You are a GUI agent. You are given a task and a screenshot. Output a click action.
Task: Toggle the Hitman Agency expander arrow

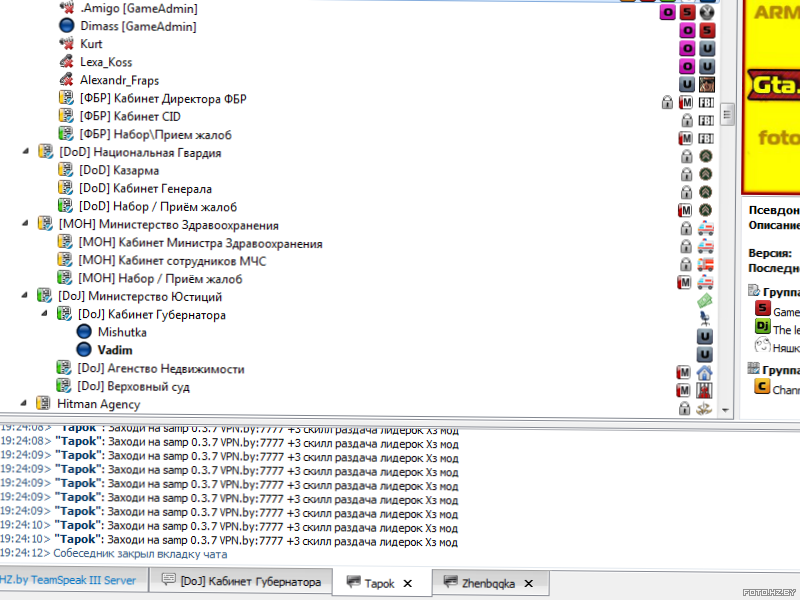coord(25,404)
